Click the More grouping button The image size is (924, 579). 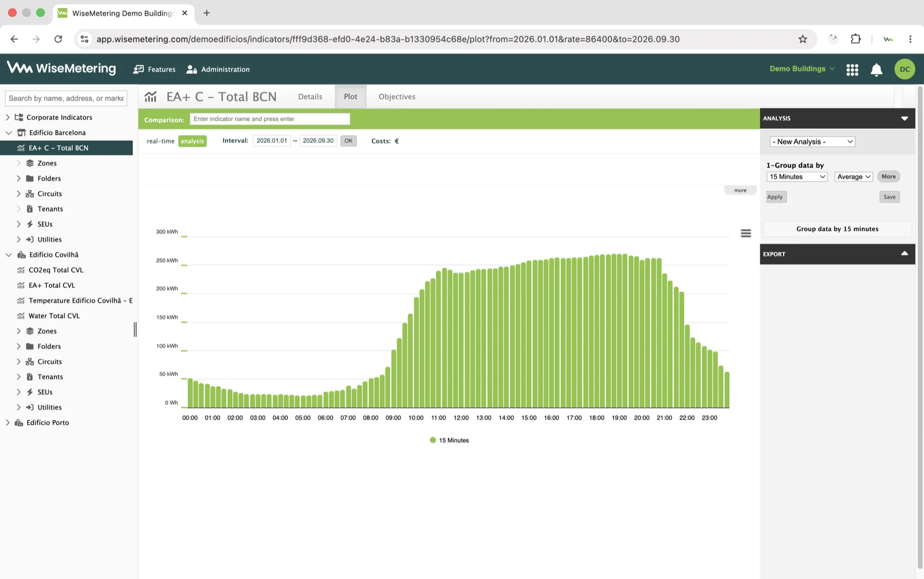click(x=889, y=177)
